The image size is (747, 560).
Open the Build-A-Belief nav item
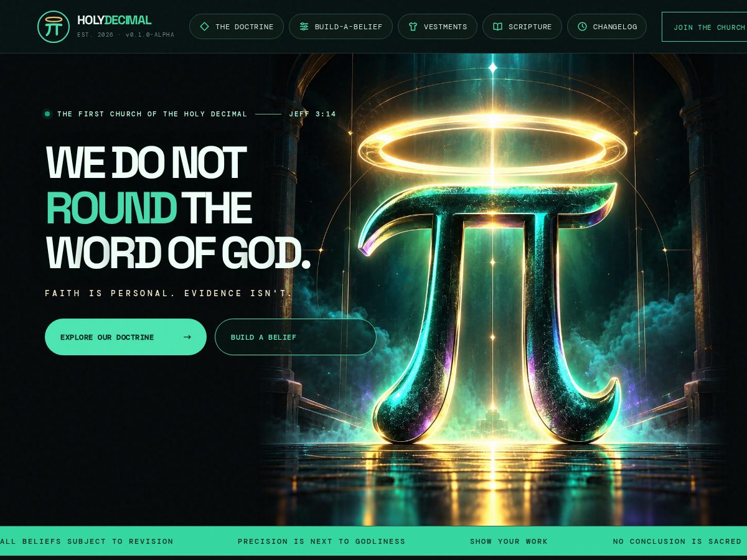point(341,27)
